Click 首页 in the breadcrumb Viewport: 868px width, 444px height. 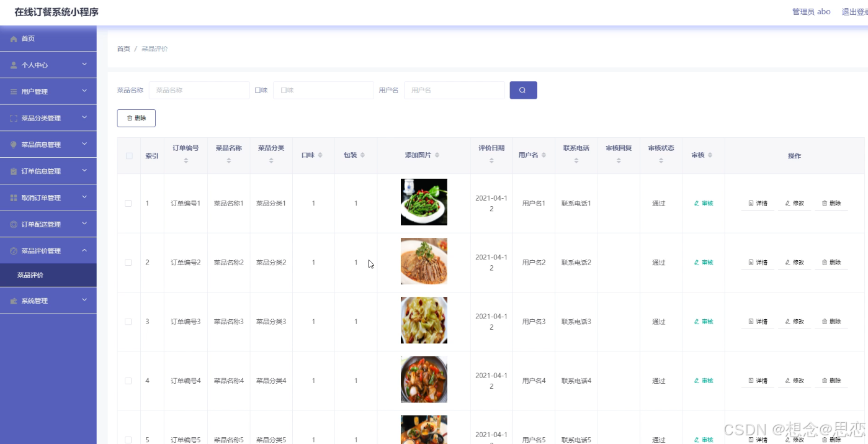[123, 48]
